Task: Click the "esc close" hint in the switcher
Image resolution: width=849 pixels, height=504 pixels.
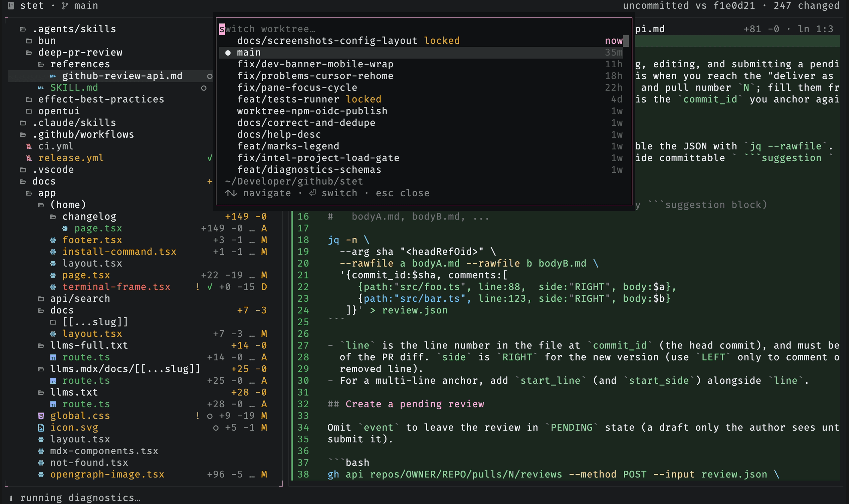Action: tap(402, 193)
